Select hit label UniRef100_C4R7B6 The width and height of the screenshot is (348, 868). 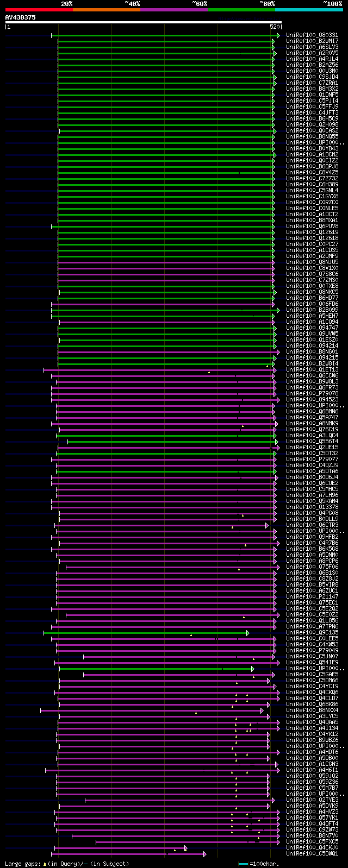coord(312,543)
